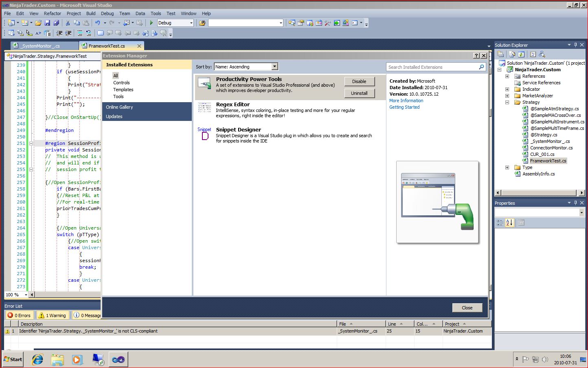Open Windows Explorer from the taskbar
The width and height of the screenshot is (588, 368).
coord(57,359)
